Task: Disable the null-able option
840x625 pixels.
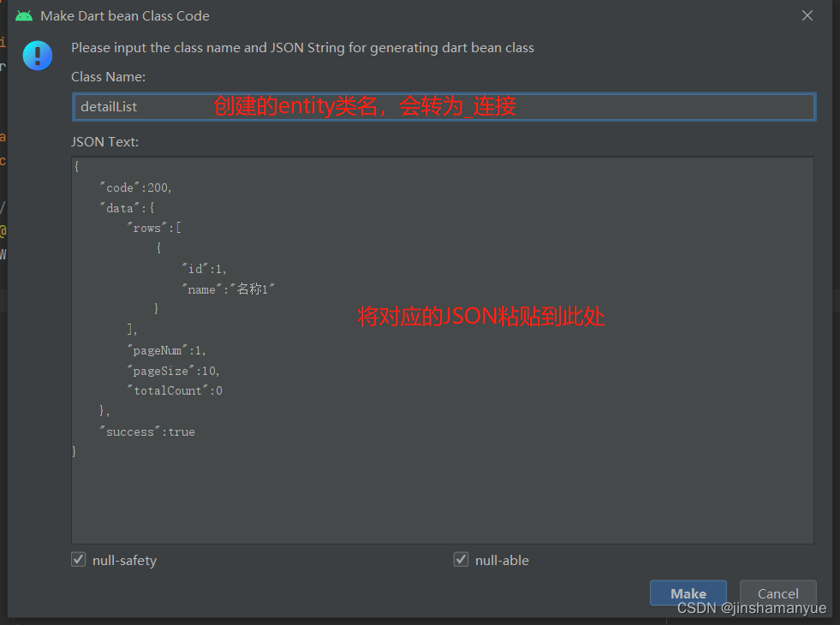Action: (x=461, y=559)
